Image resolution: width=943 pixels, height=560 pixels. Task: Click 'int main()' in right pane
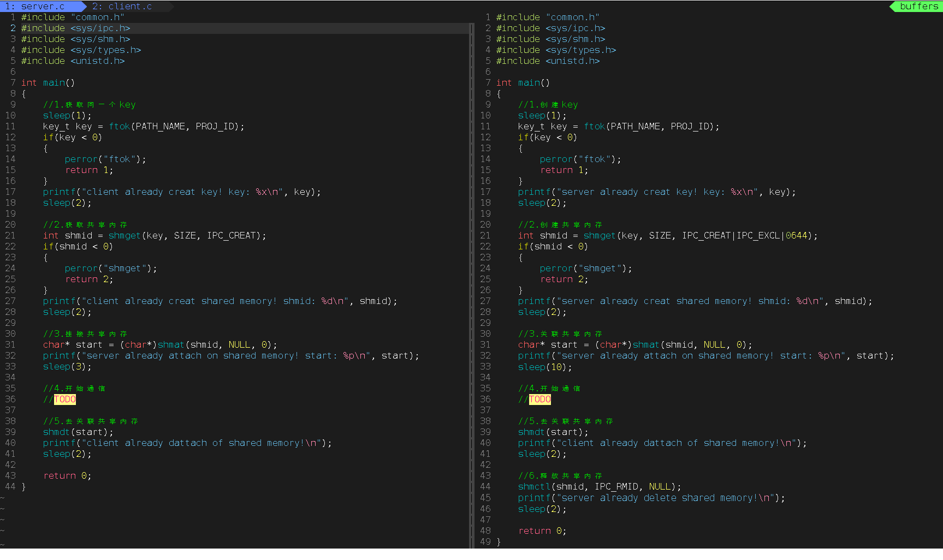click(523, 82)
